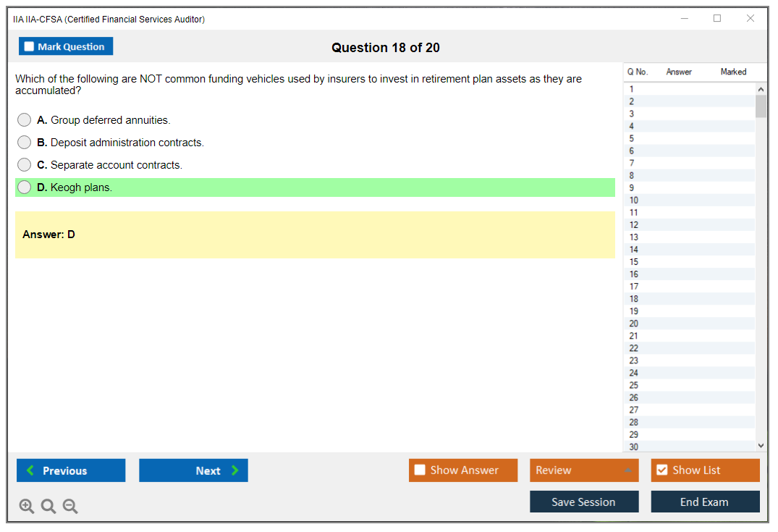Click the zoom out magnifier icon

70,507
